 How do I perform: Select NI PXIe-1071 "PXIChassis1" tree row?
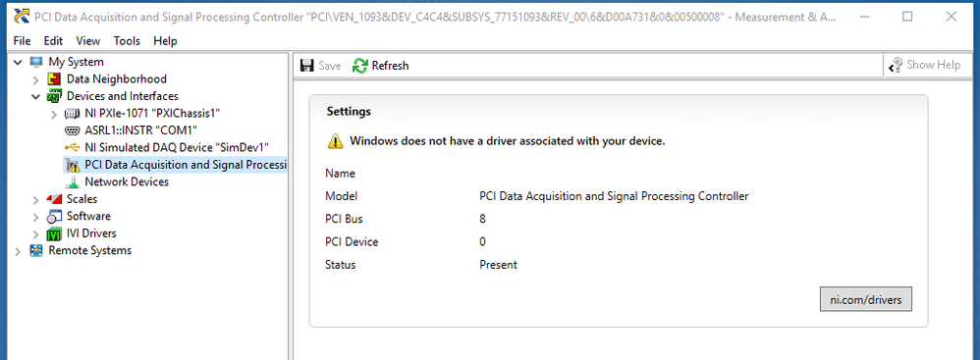[152, 114]
